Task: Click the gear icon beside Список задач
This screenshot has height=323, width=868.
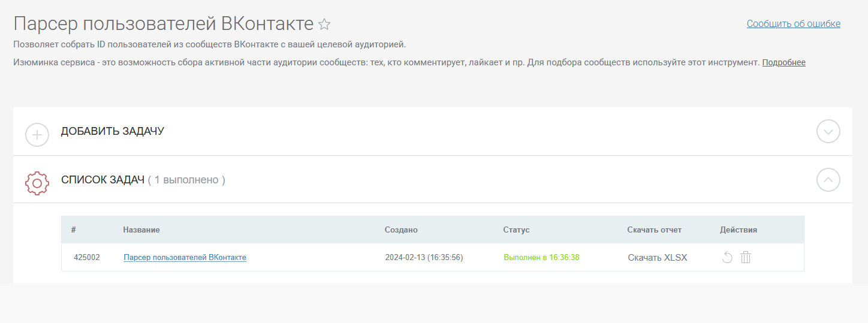Action: point(37,183)
